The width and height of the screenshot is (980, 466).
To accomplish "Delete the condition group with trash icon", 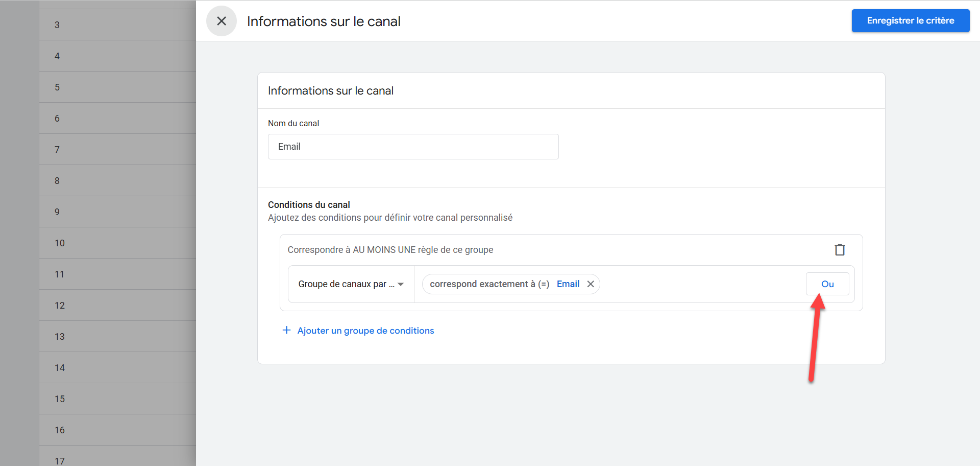I will (840, 250).
